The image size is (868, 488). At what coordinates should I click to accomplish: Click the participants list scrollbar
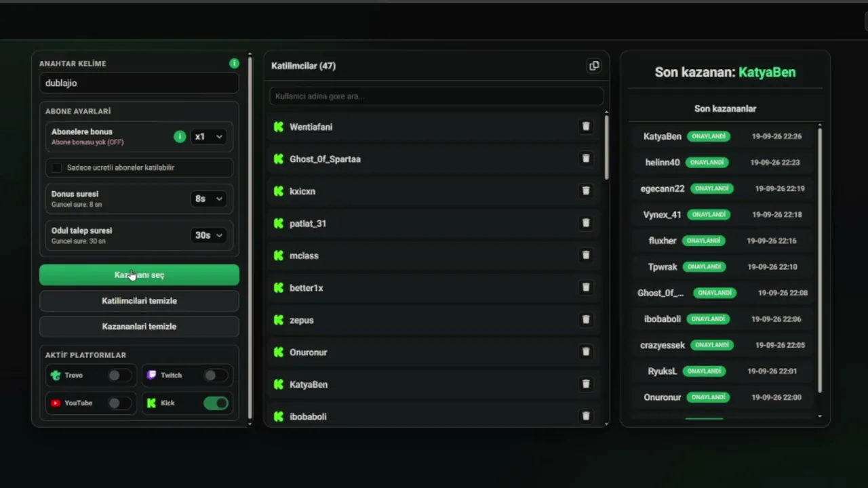point(606,148)
